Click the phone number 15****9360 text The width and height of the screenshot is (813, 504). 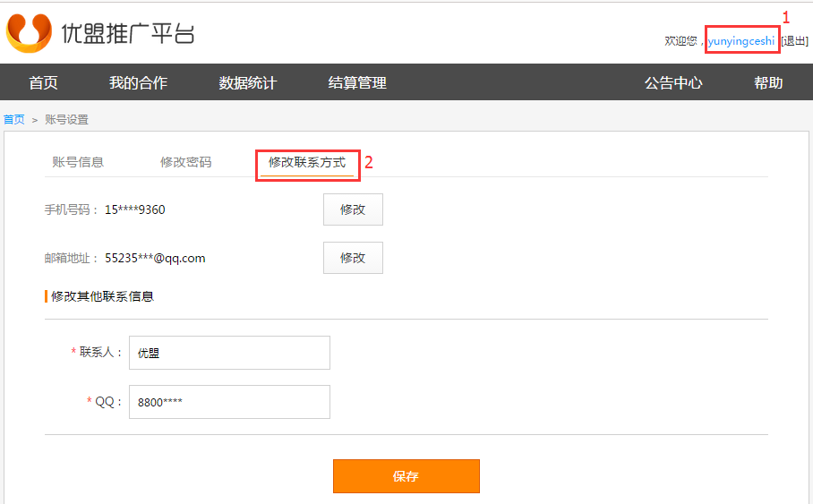click(x=135, y=209)
